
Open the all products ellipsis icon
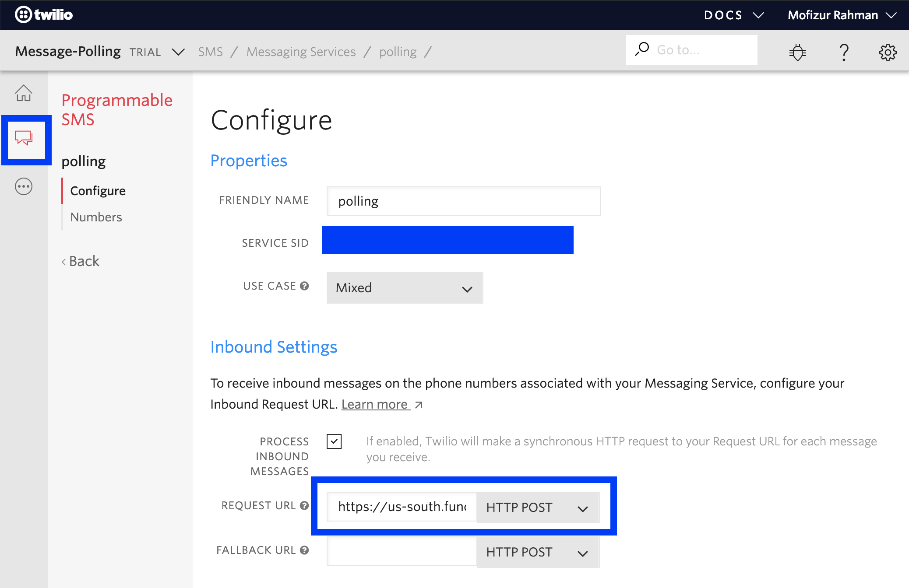click(x=24, y=187)
